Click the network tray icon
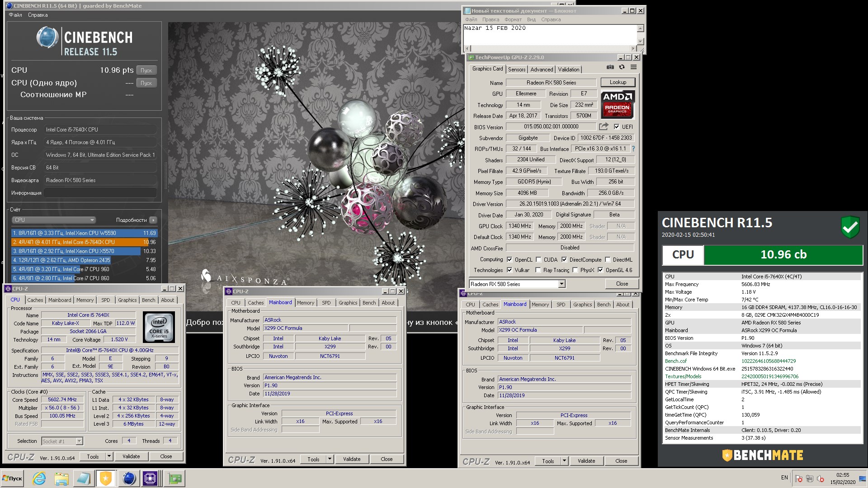This screenshot has width=868, height=488. click(x=810, y=479)
